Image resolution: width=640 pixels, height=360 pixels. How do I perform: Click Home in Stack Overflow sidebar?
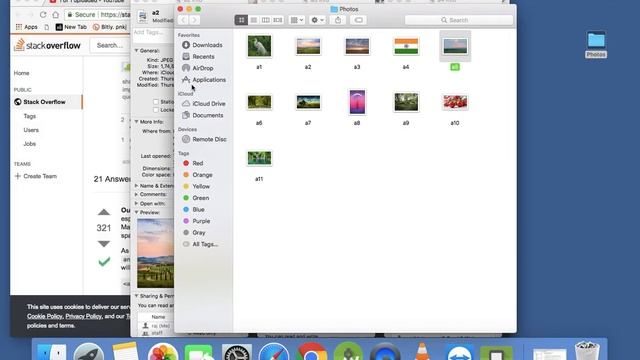[x=22, y=73]
